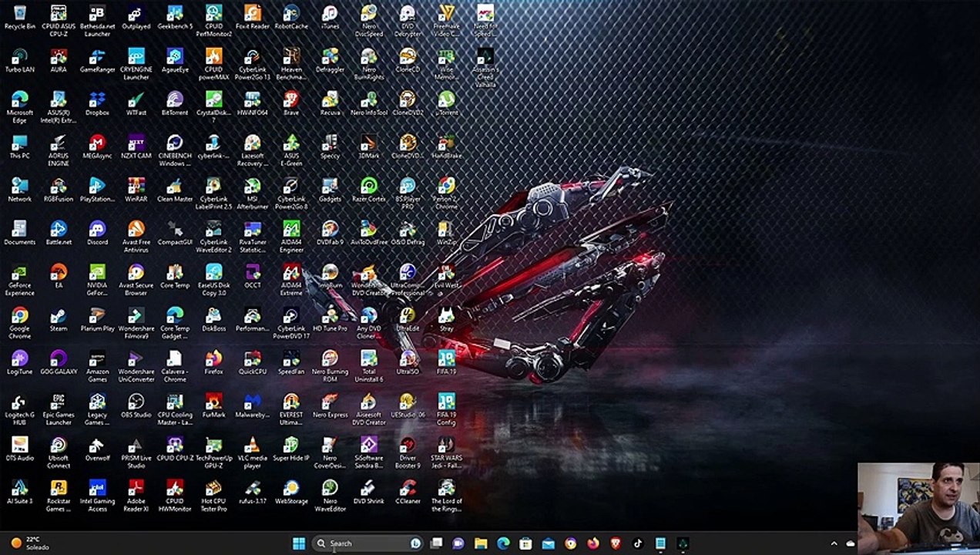This screenshot has width=980, height=555.
Task: Open the Firefox desktop shortcut
Action: pyautogui.click(x=213, y=363)
